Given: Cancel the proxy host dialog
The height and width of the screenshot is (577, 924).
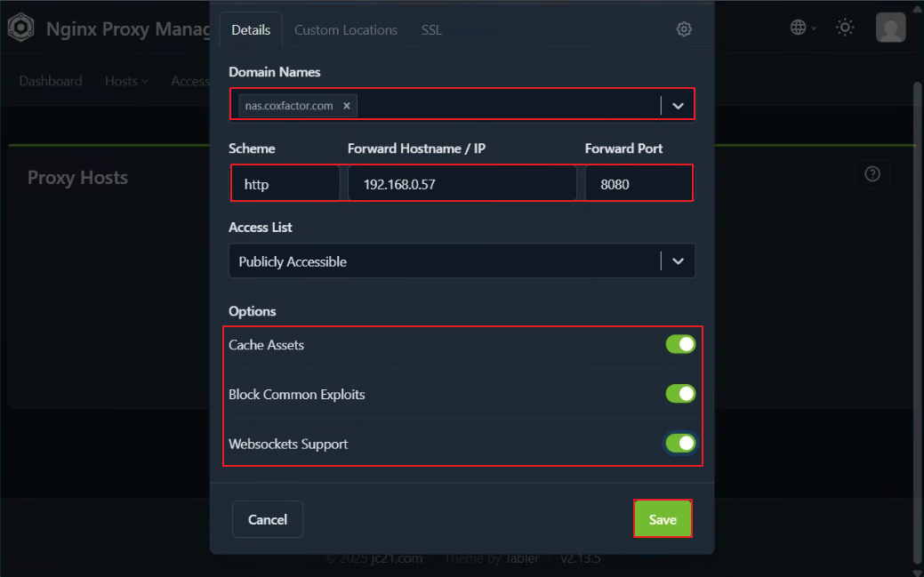Looking at the screenshot, I should 268,519.
